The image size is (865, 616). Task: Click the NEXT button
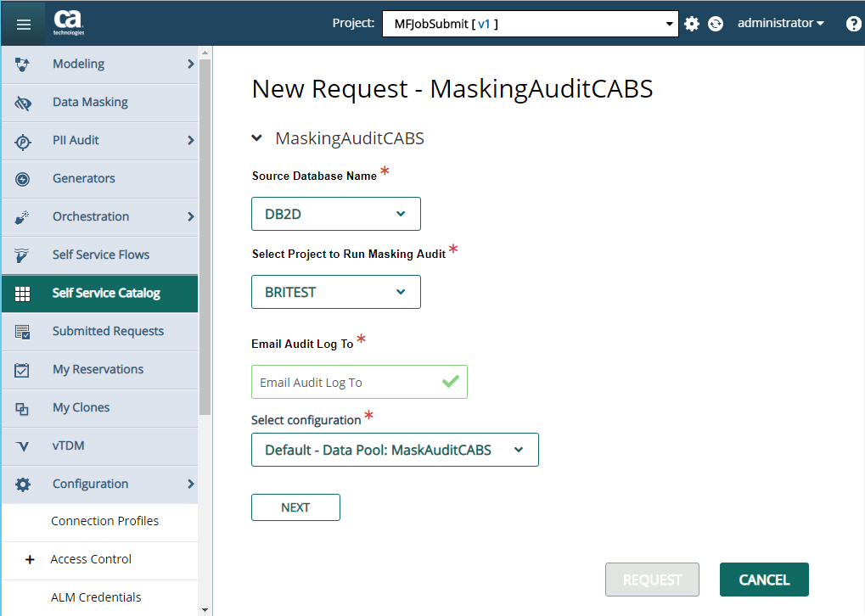pos(295,507)
